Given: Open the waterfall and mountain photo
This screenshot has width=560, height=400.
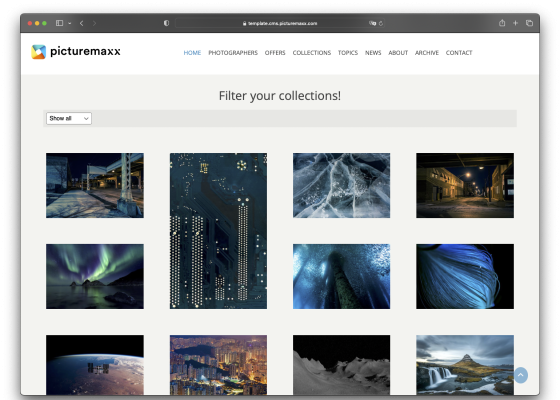Looking at the screenshot, I should coord(465,365).
